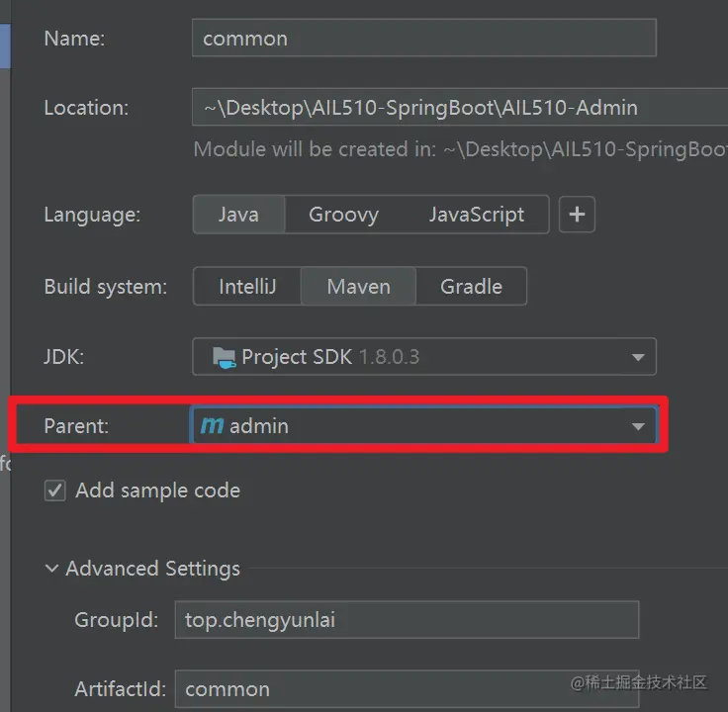This screenshot has height=712, width=728.
Task: Click the GroupId field top.chengyunlai
Action: [x=406, y=620]
